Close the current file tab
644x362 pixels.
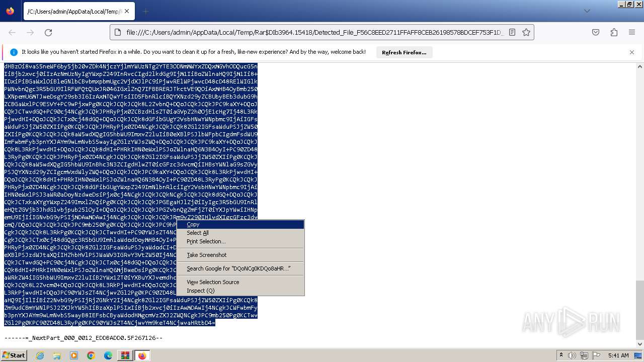click(x=126, y=11)
